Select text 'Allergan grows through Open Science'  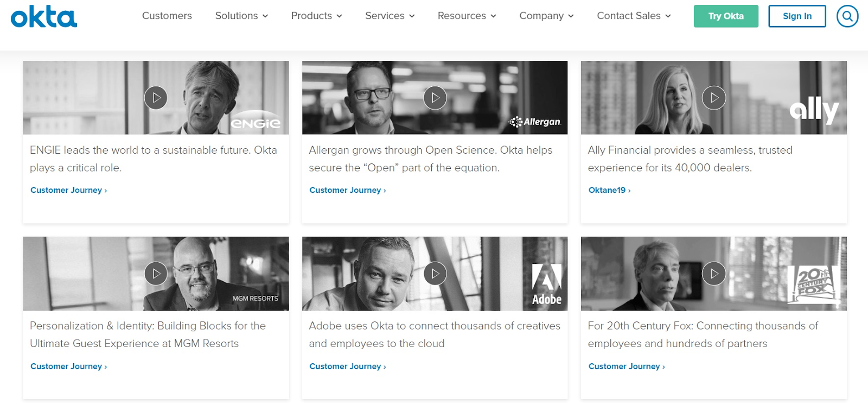point(403,150)
